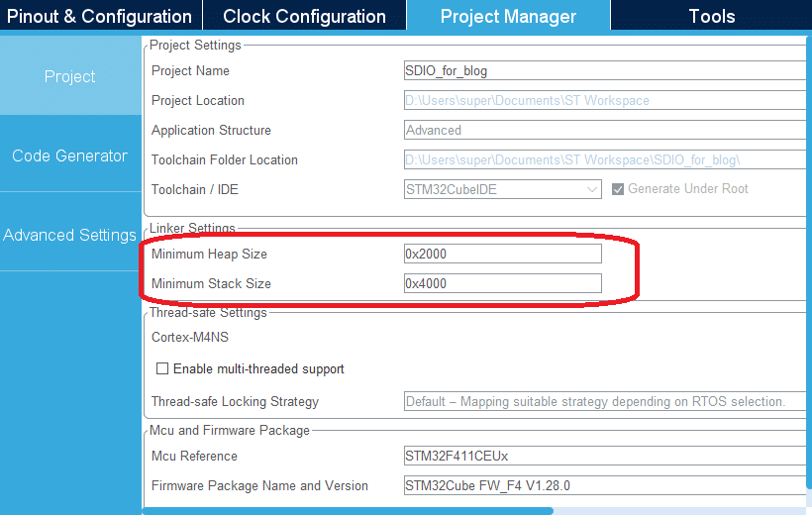Select the Project sidebar section
The width and height of the screenshot is (812, 516).
click(x=70, y=76)
